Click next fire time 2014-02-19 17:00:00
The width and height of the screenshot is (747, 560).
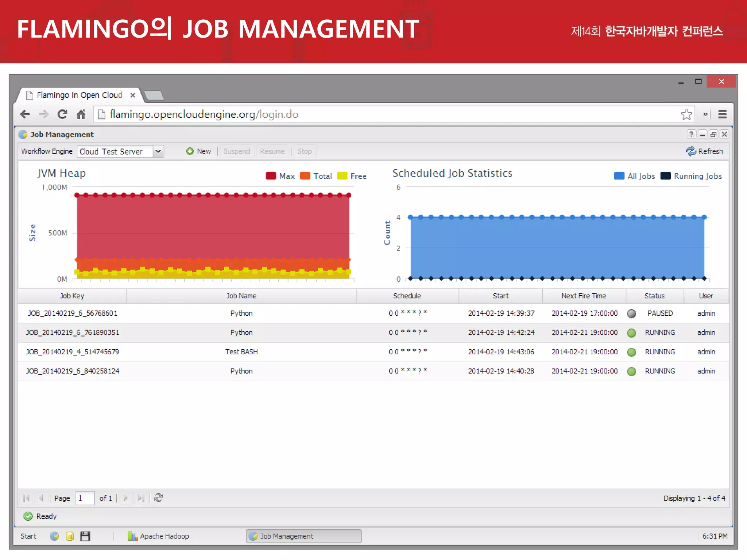584,314
